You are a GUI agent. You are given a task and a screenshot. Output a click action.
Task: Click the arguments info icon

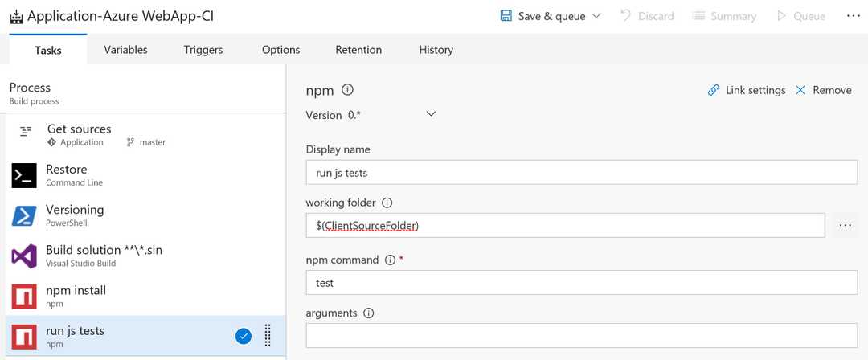370,313
